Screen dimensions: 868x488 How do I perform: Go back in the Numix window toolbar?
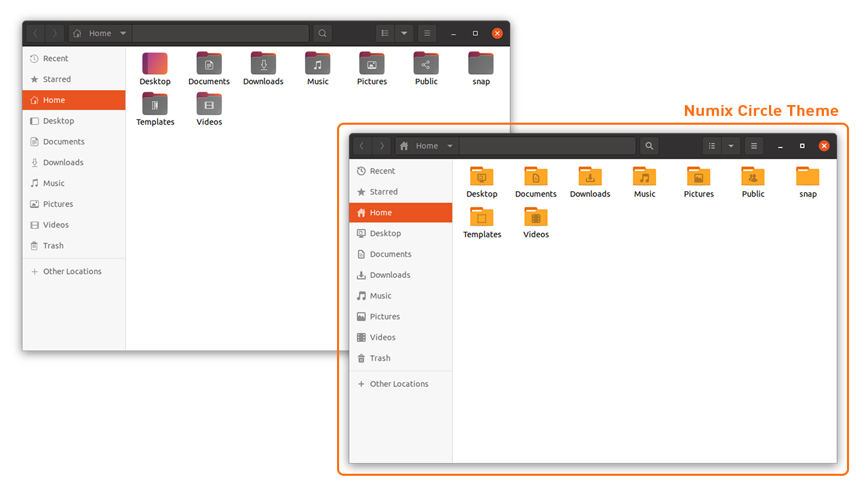[362, 146]
